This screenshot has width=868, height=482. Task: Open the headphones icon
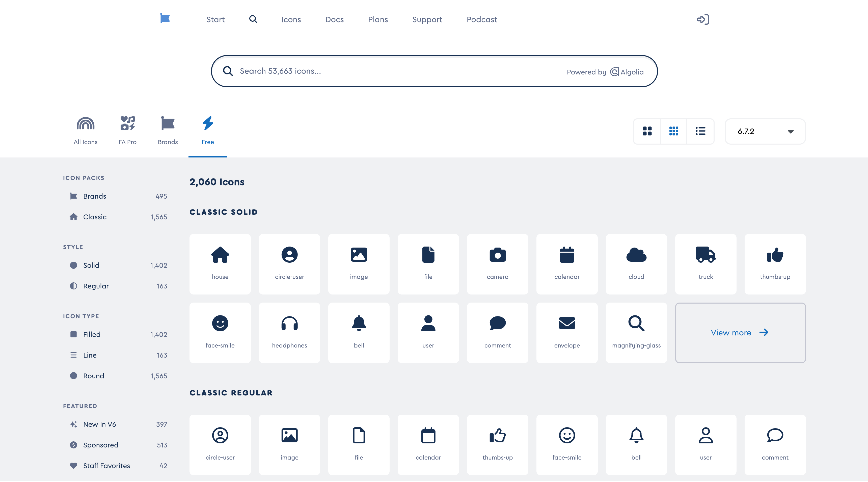pos(289,332)
